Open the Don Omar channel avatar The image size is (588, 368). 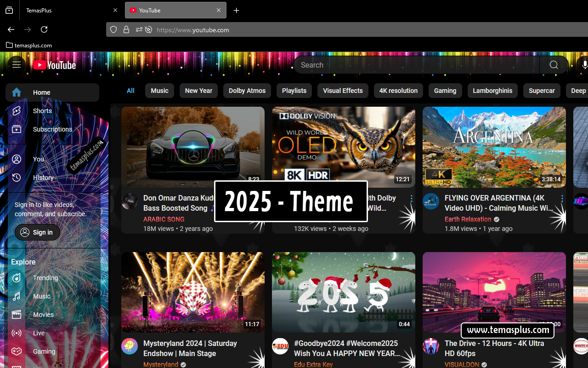130,201
